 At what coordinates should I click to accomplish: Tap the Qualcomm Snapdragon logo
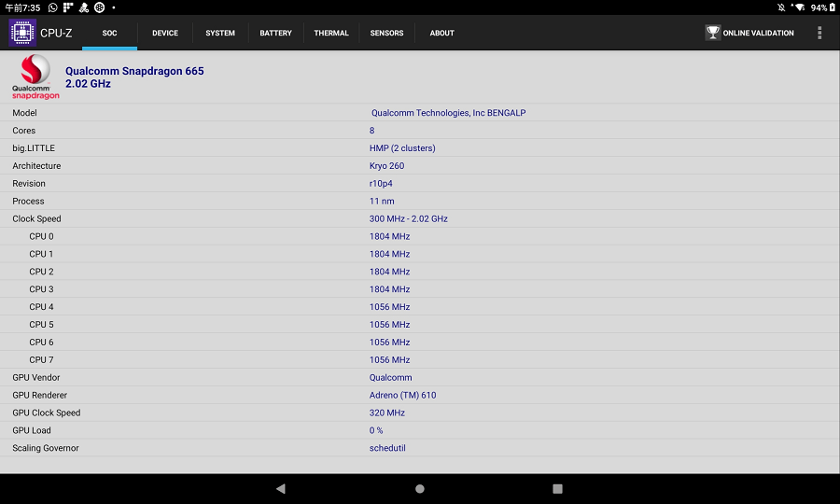[x=35, y=77]
